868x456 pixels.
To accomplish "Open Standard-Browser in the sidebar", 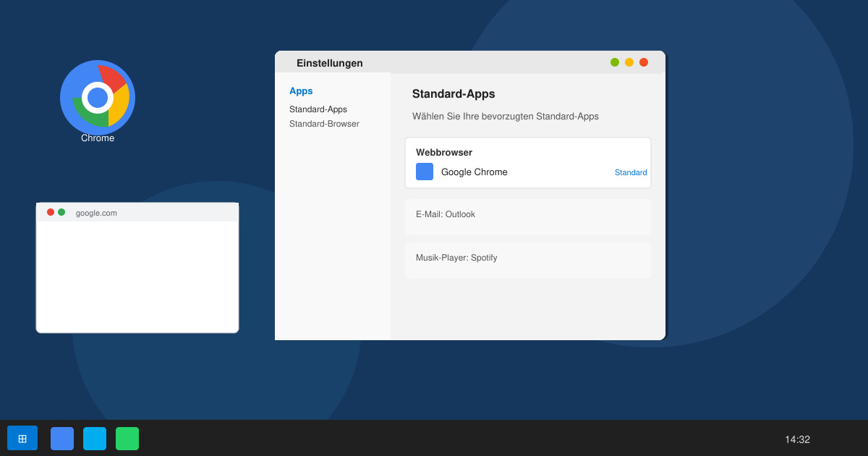I will (324, 124).
